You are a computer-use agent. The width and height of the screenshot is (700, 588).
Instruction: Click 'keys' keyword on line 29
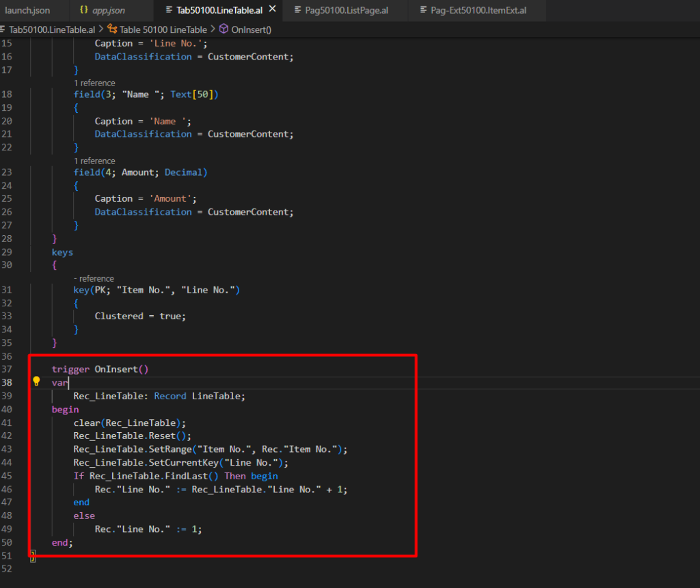click(62, 252)
